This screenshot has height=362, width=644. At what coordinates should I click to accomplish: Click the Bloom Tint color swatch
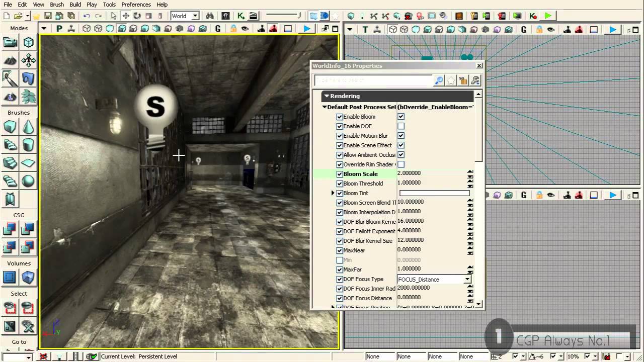coord(434,193)
